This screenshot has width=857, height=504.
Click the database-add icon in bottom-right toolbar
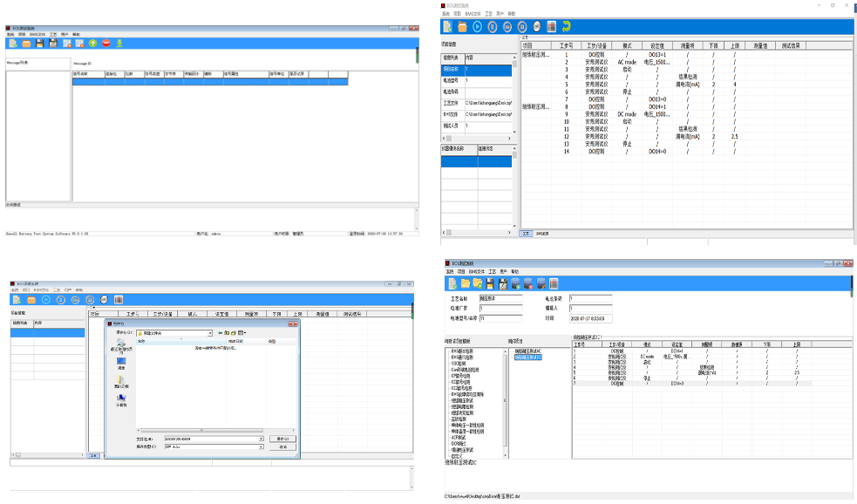(515, 283)
